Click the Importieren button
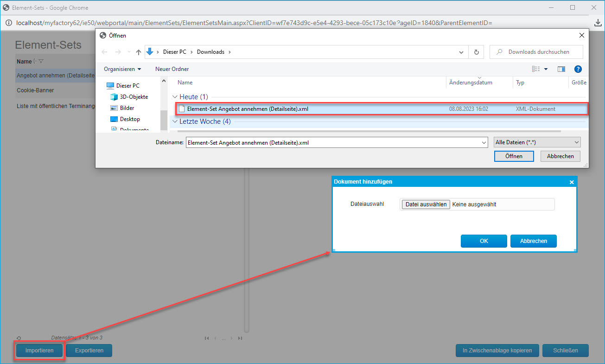 pyautogui.click(x=39, y=351)
